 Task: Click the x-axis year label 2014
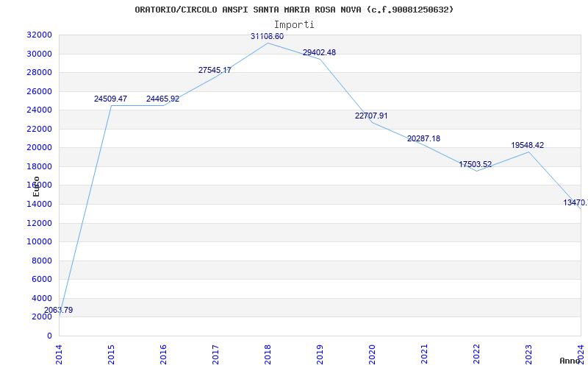pyautogui.click(x=59, y=354)
